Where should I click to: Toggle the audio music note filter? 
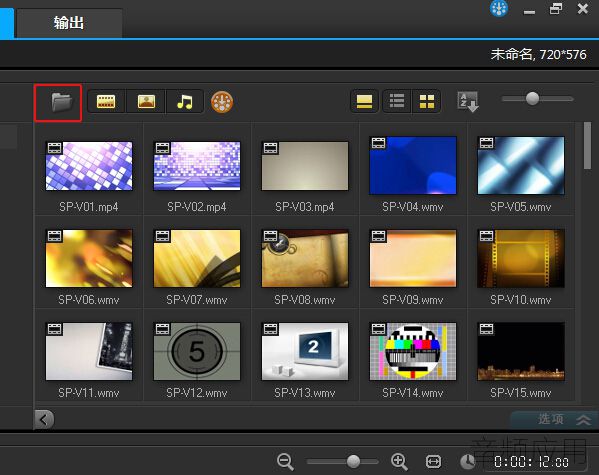[185, 102]
